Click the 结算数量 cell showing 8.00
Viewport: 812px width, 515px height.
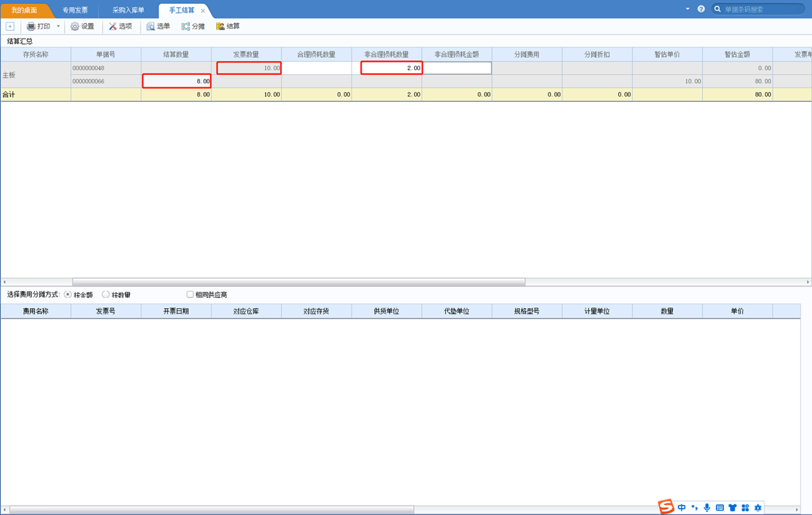(x=177, y=81)
